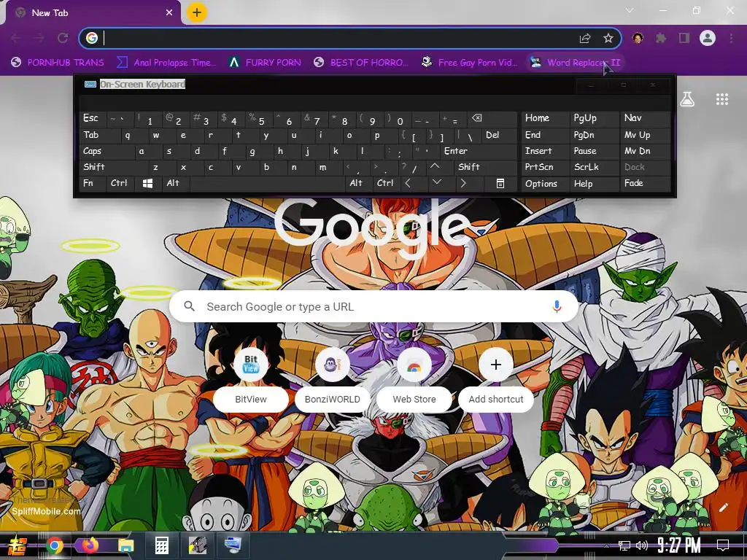Open the tab search chevron in Chrome
The image size is (747, 560).
(x=630, y=10)
